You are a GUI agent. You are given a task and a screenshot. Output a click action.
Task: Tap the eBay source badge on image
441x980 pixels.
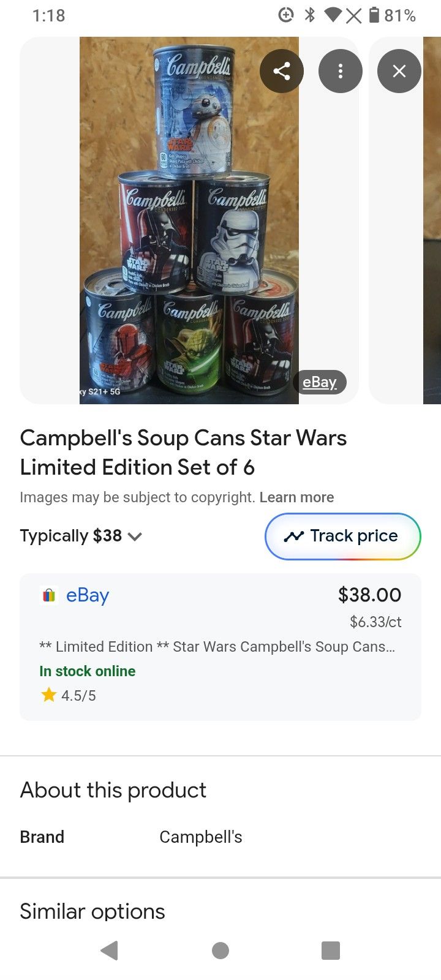pyautogui.click(x=320, y=382)
